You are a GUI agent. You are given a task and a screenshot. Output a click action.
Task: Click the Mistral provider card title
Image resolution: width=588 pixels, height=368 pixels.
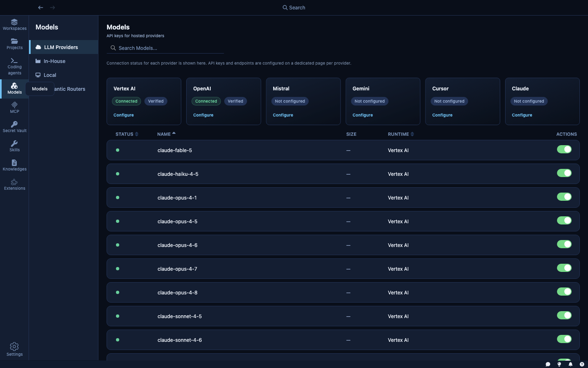click(281, 88)
